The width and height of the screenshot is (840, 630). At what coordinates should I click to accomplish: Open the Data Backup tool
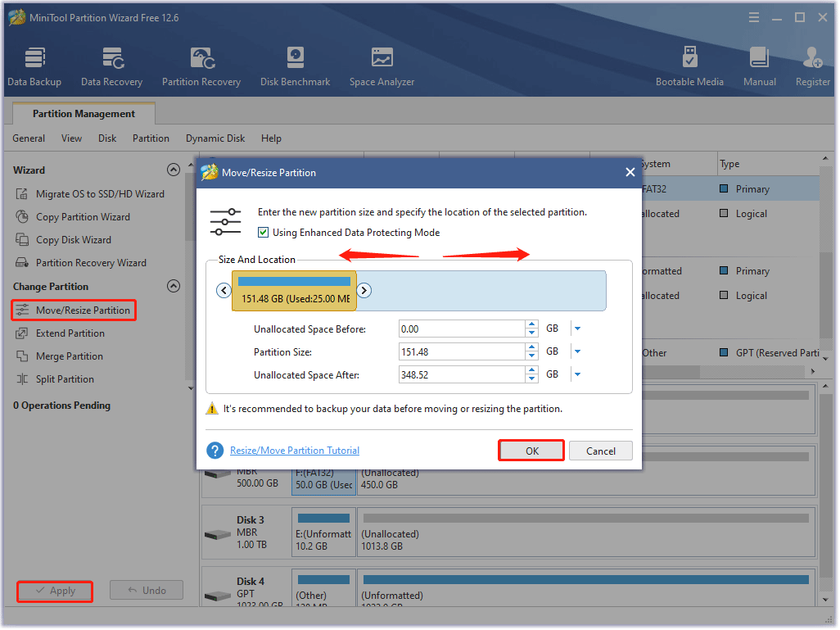pos(34,67)
